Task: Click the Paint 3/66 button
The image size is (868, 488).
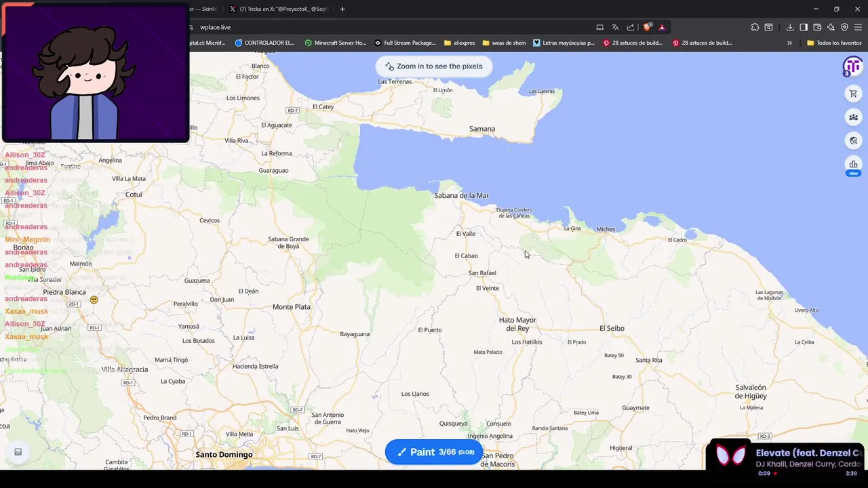Action: click(x=434, y=452)
